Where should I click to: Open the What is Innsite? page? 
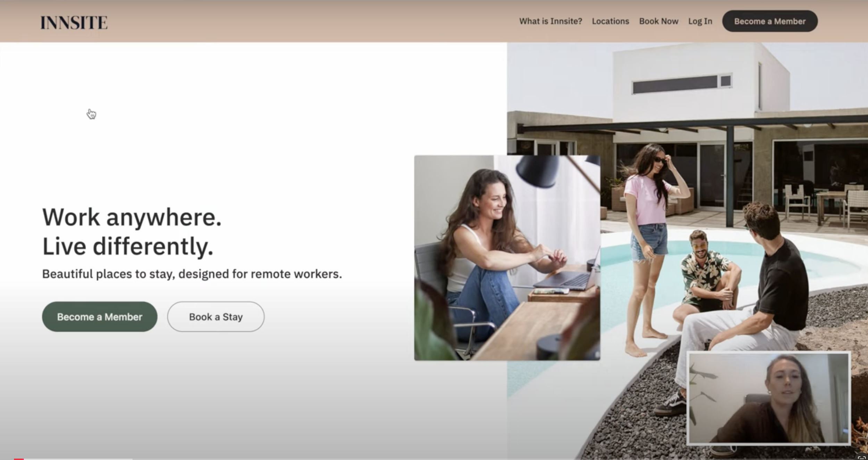point(550,21)
